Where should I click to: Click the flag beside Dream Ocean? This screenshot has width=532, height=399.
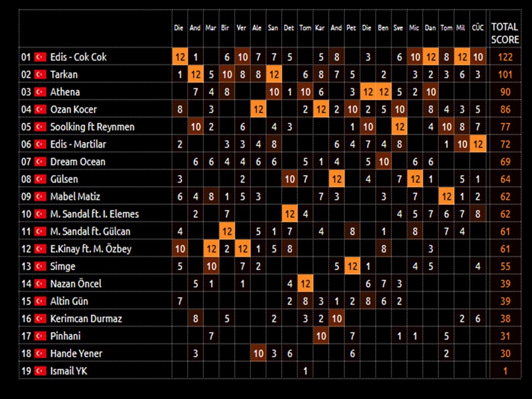(40, 161)
